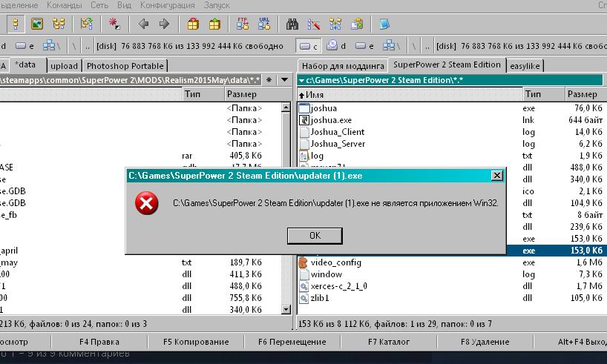The height and width of the screenshot is (364, 607).
Task: Sort right panel by Имя column
Action: (x=410, y=94)
